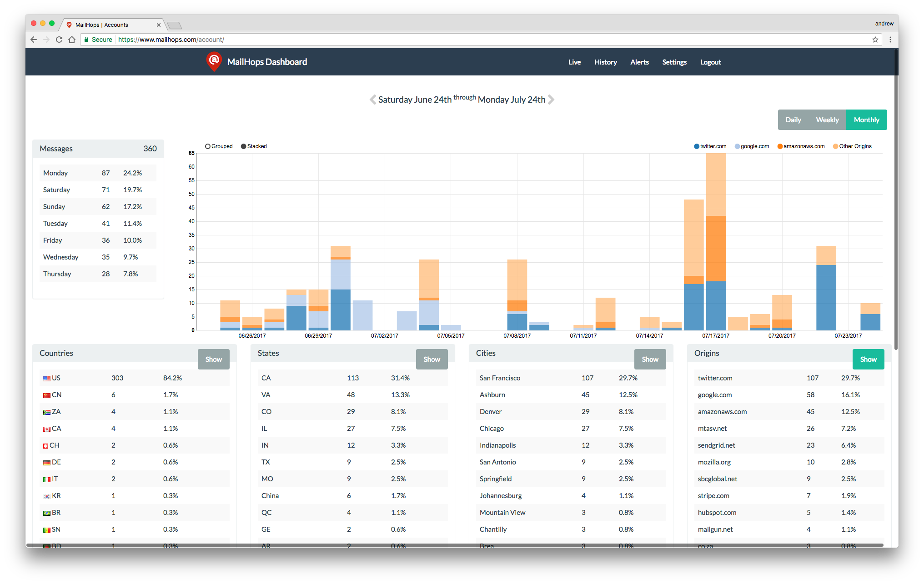This screenshot has height=584, width=924.
Task: Go to previous date range arrow
Action: coord(373,100)
